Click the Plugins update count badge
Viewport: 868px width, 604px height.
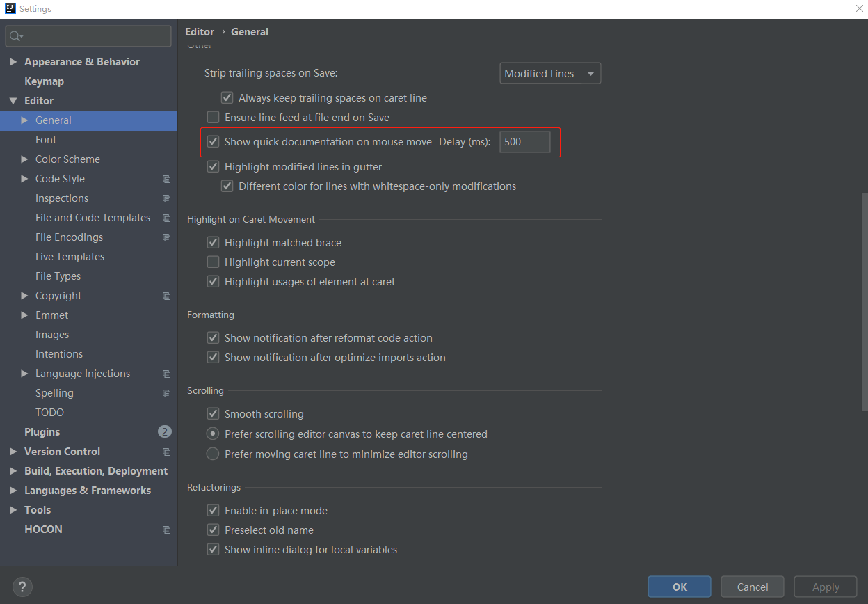pos(164,432)
